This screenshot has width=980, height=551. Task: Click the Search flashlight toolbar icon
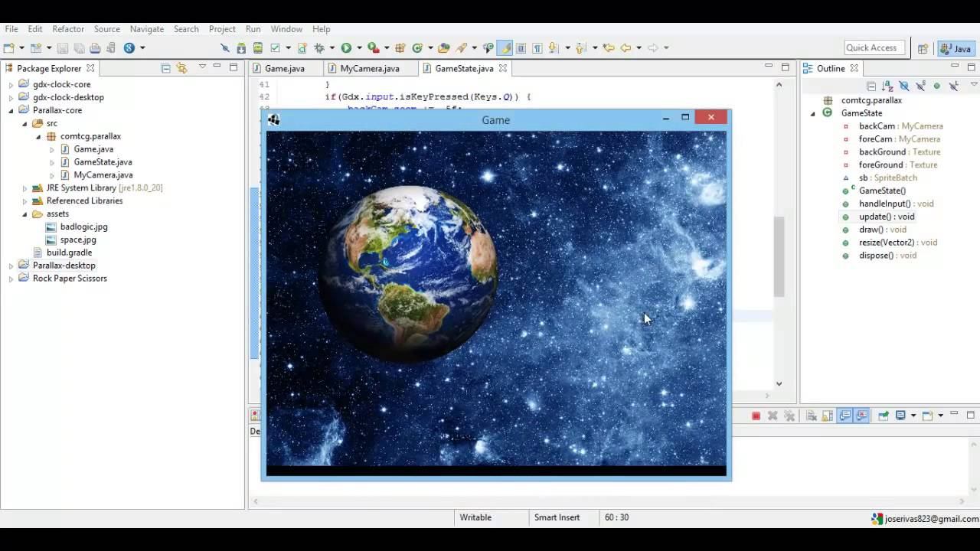coord(461,47)
